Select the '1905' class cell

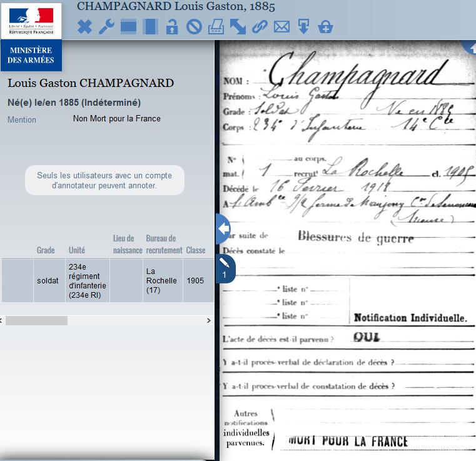click(198, 281)
